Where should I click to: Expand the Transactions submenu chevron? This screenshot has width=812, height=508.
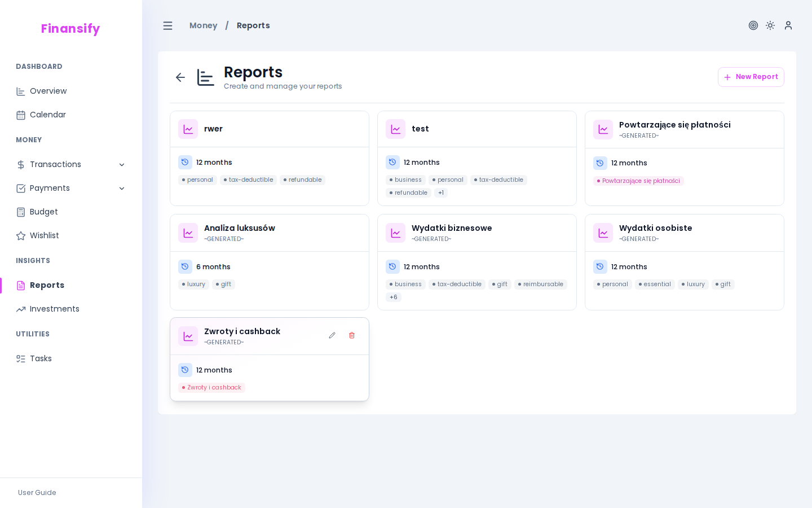[122, 164]
